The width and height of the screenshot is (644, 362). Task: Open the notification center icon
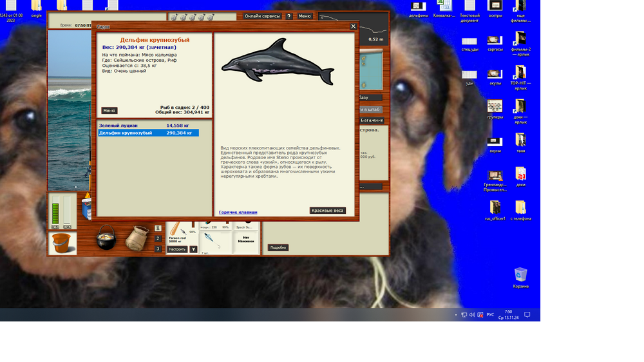(527, 315)
